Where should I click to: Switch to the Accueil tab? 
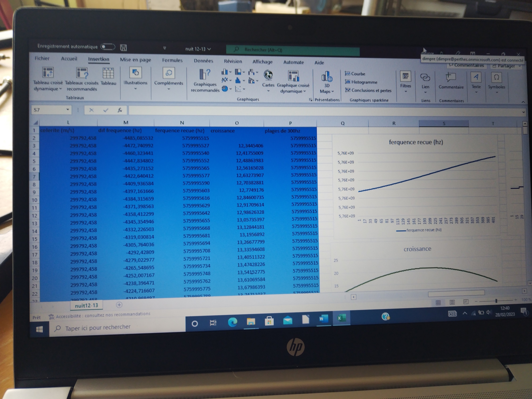pos(69,59)
